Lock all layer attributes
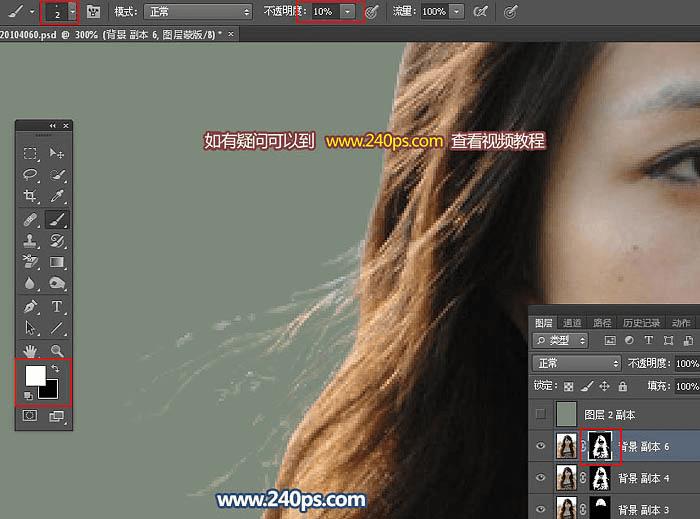Image resolution: width=700 pixels, height=519 pixels. [x=623, y=386]
